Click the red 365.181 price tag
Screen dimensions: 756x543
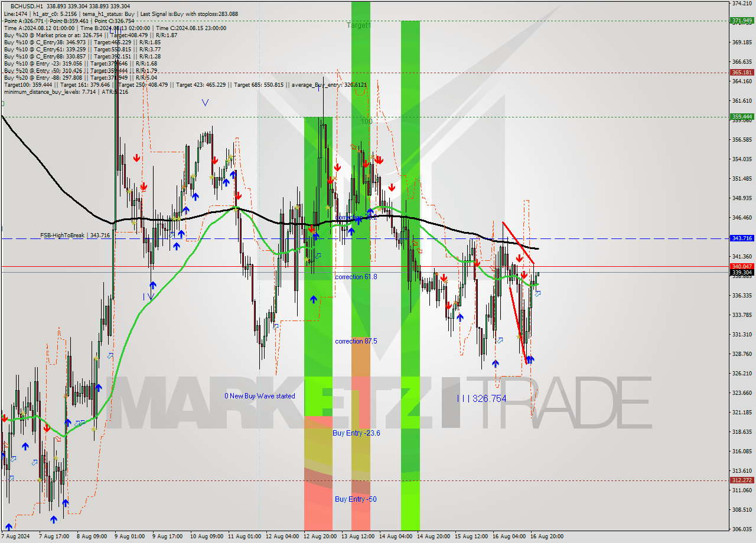click(x=742, y=73)
